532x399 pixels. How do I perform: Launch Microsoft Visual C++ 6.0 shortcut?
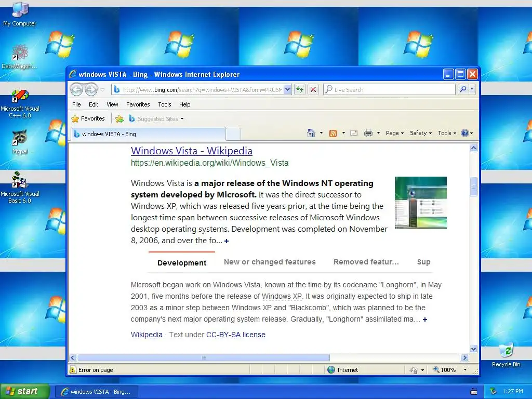(x=20, y=103)
